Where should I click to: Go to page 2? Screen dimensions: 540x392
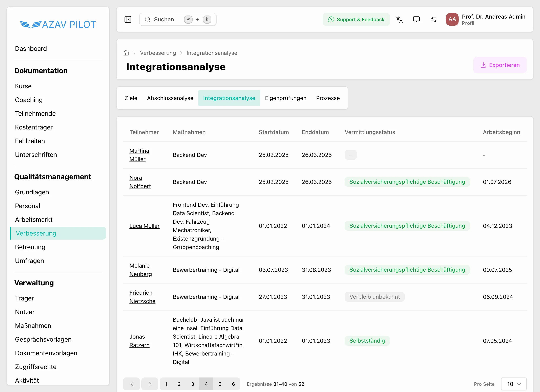179,384
